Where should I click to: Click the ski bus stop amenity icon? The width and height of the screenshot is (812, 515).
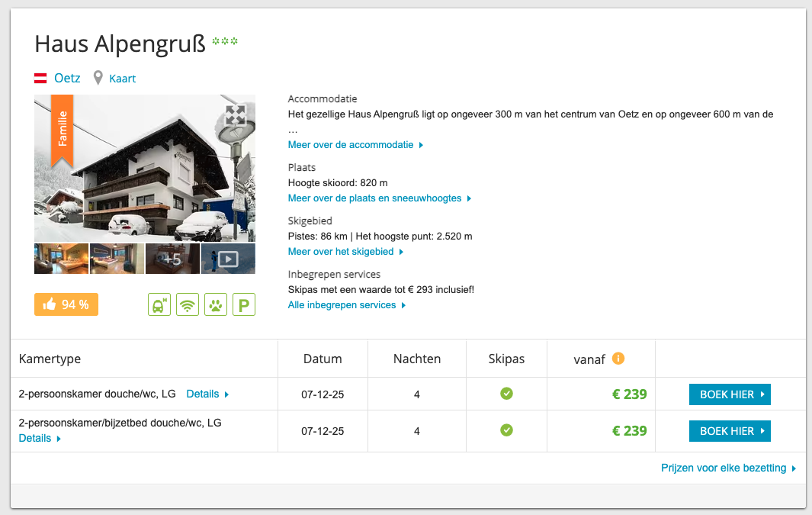(159, 304)
